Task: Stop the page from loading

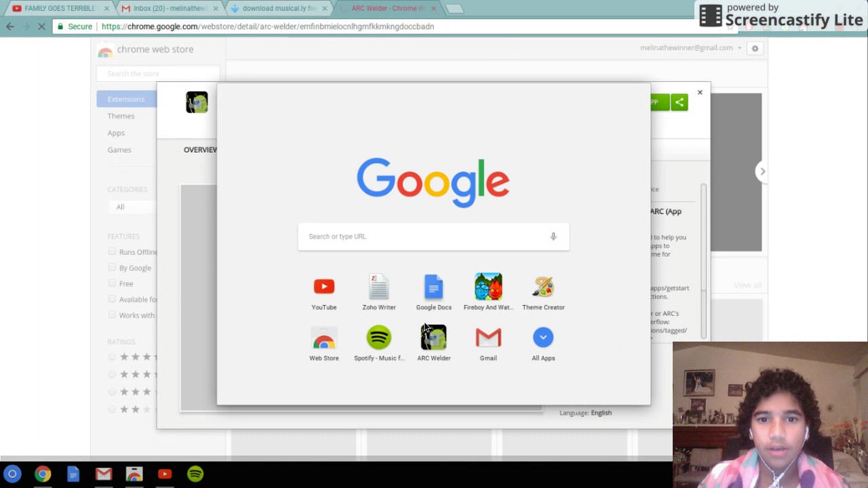Action: pyautogui.click(x=41, y=26)
